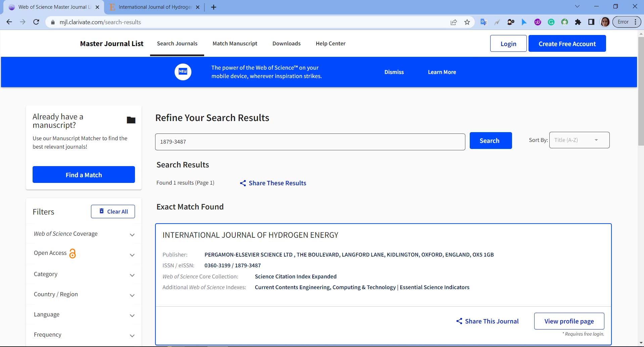Open the Match Manuscript page
This screenshot has width=644, height=347.
click(235, 43)
